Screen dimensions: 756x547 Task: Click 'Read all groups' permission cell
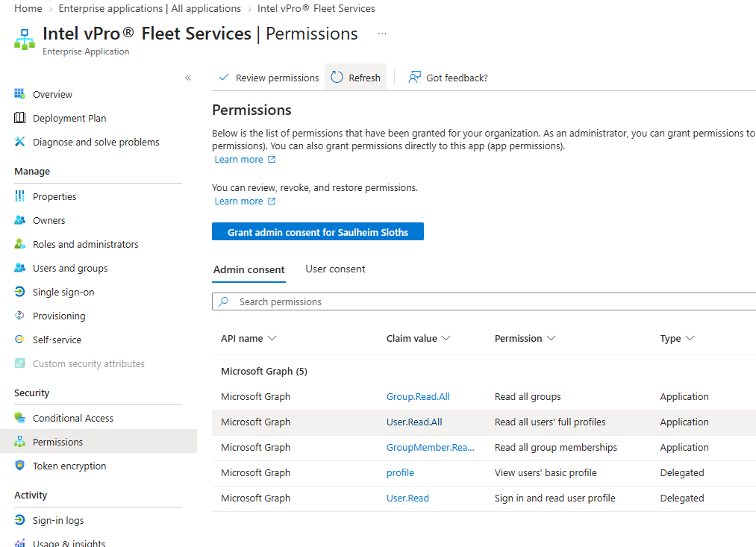point(528,397)
